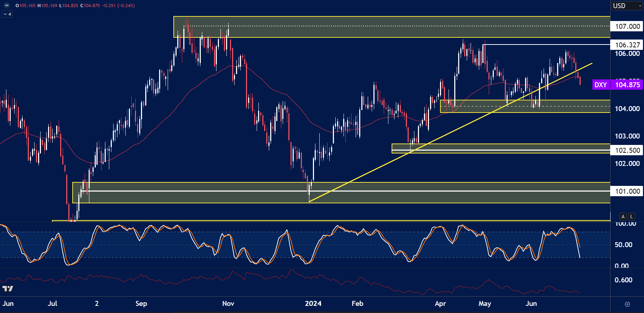Click the DXY symbol label on price axis
644x313 pixels.
point(601,85)
